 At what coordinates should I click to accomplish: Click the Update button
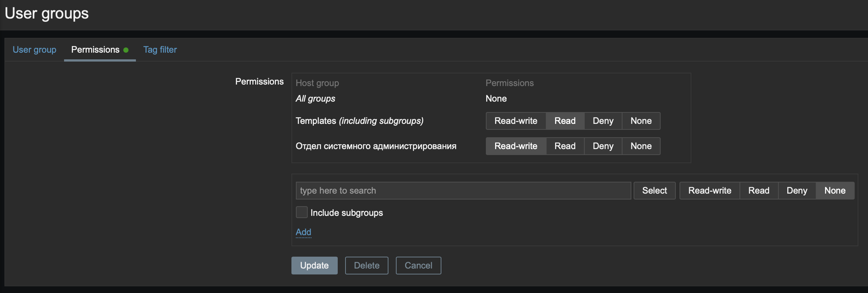click(x=314, y=266)
